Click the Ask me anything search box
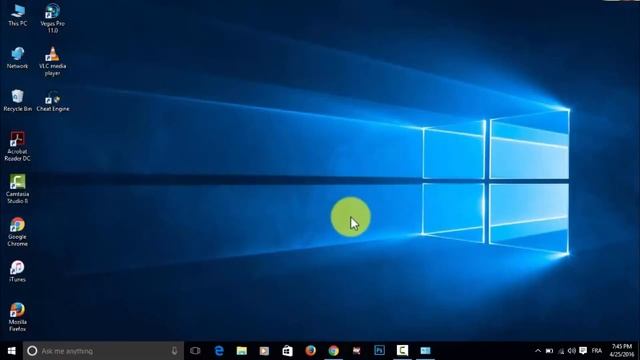 pos(103,351)
